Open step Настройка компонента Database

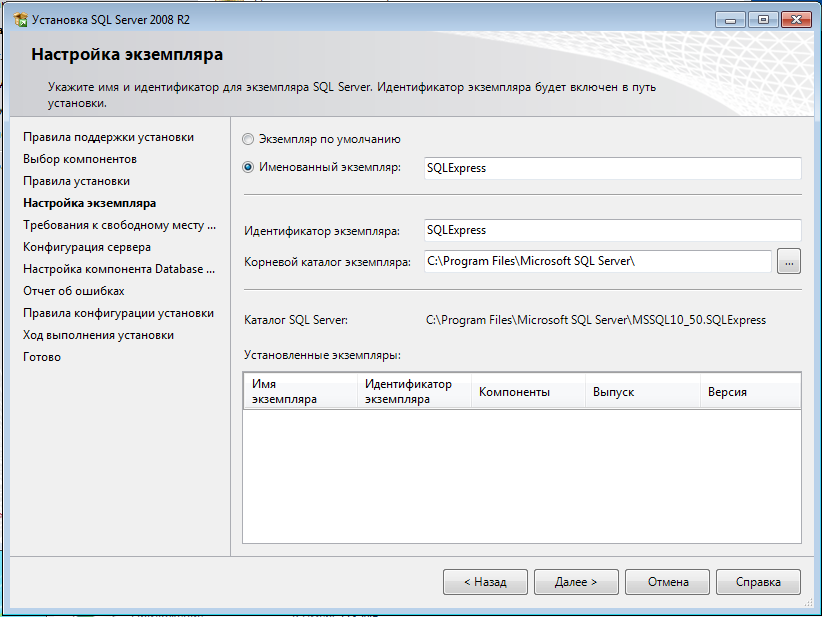point(119,269)
